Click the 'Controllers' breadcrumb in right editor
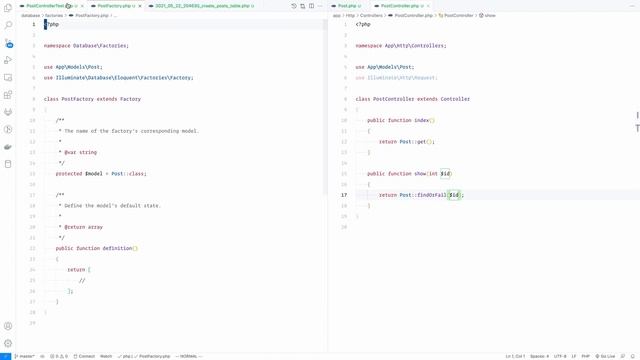Viewport: 640px width, 360px height. [371, 16]
